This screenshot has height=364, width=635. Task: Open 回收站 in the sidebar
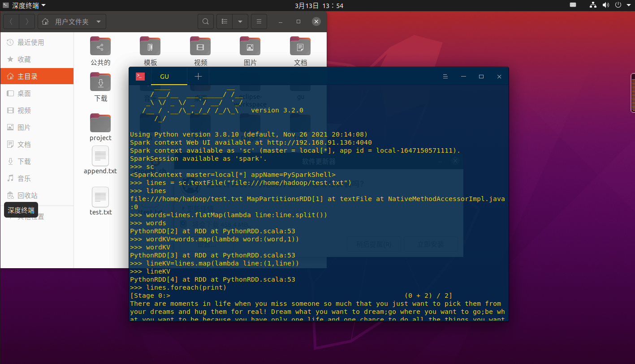(x=37, y=196)
